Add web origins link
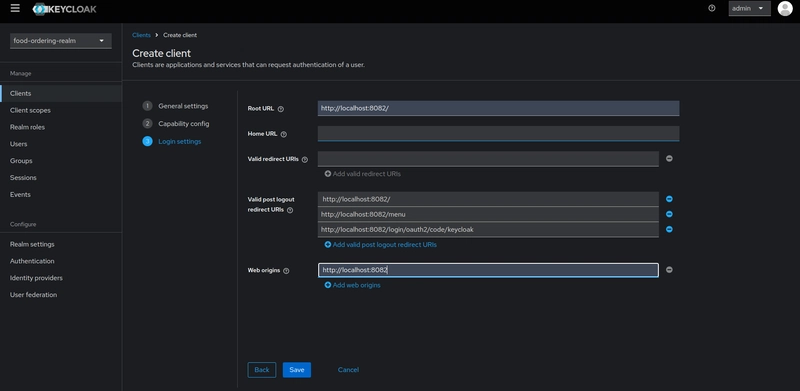Screen dimensions: 800x391 [353, 285]
